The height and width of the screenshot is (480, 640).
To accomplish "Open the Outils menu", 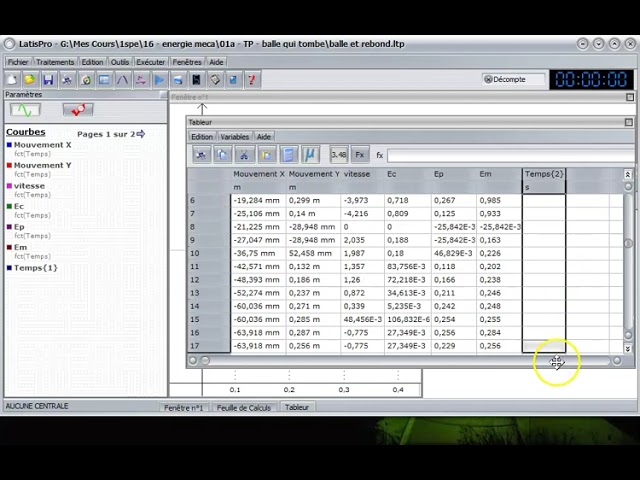I will [120, 62].
